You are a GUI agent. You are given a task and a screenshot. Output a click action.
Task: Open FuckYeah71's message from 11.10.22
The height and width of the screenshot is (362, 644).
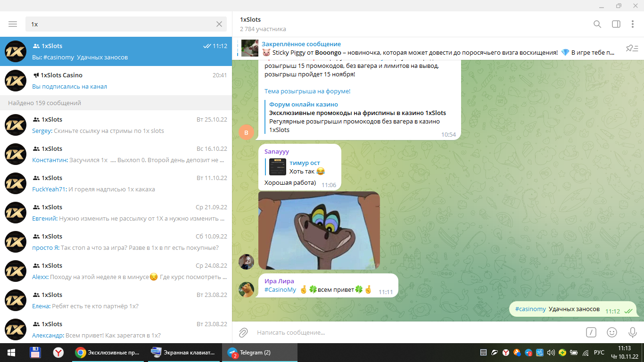pyautogui.click(x=116, y=183)
